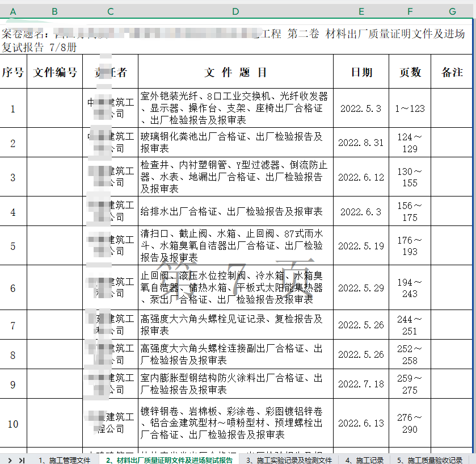Image resolution: width=476 pixels, height=464 pixels.
Task: Click column F header
Action: tap(410, 11)
